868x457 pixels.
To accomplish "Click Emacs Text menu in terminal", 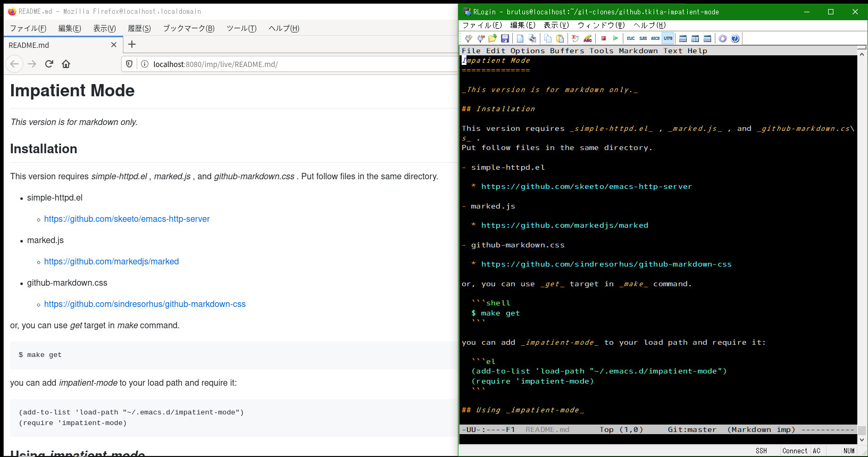I will click(x=673, y=51).
